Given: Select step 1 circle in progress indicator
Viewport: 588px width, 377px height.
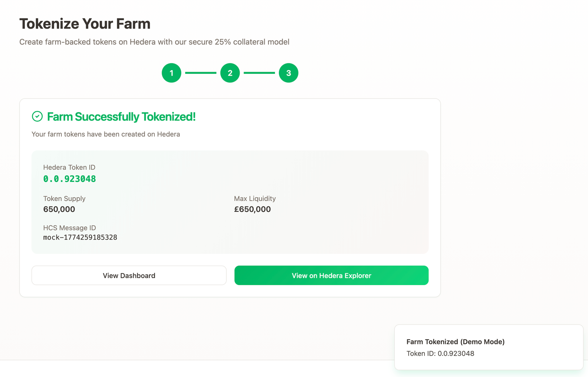Looking at the screenshot, I should [x=171, y=73].
